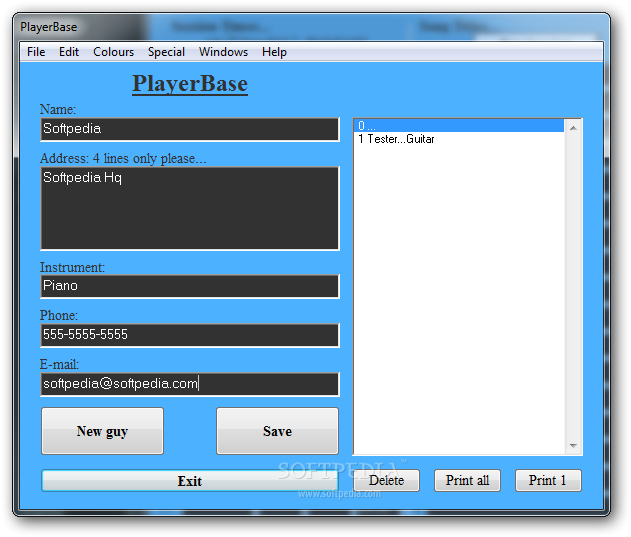Screen dimensions: 631x537
Task: Click the Name field containing Softpedia
Action: [x=190, y=129]
